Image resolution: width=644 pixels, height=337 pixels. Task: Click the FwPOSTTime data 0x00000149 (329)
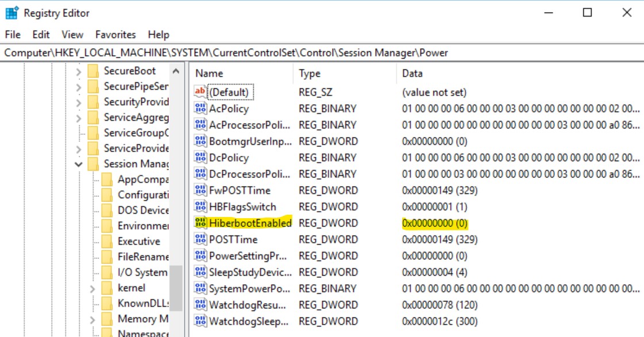pos(439,191)
